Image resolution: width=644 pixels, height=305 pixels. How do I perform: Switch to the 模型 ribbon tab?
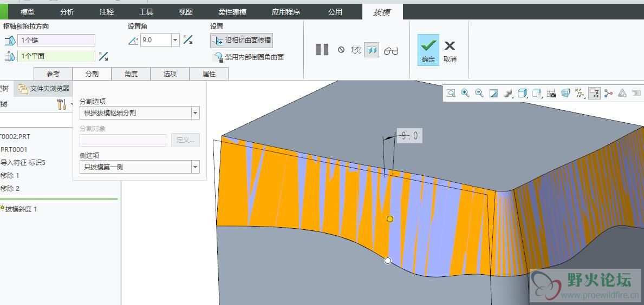click(28, 12)
